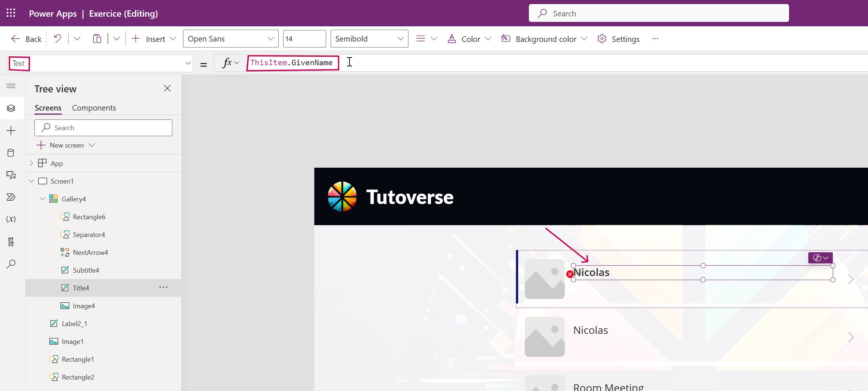Click the red error badge beside Nicolas
The height and width of the screenshot is (391, 868).
570,274
